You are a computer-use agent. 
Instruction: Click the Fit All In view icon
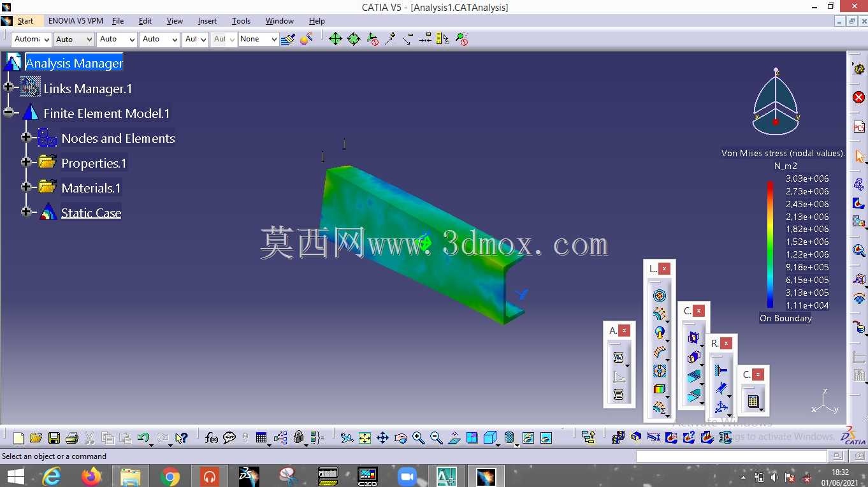365,438
